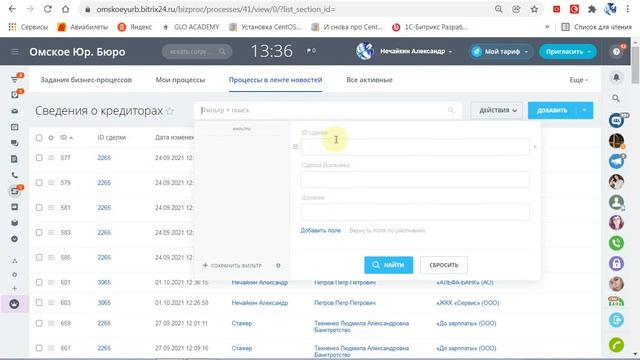This screenshot has width=640, height=360.
Task: Open the purple lock icon in right sidebar
Action: click(616, 263)
